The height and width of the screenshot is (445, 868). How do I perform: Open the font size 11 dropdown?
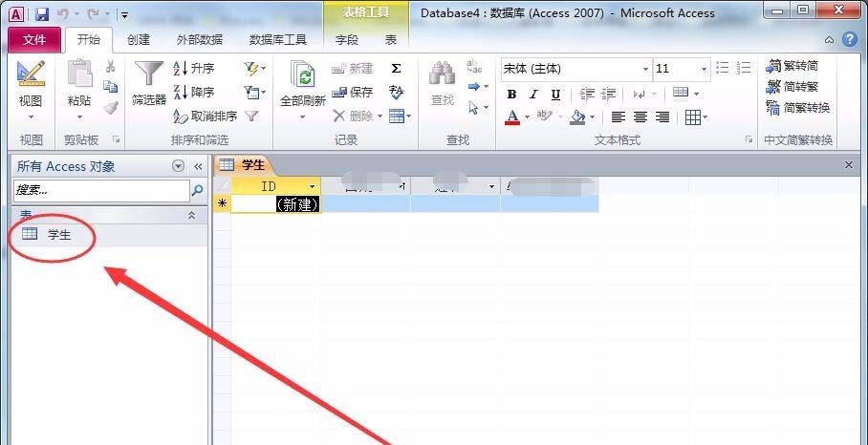tap(704, 69)
